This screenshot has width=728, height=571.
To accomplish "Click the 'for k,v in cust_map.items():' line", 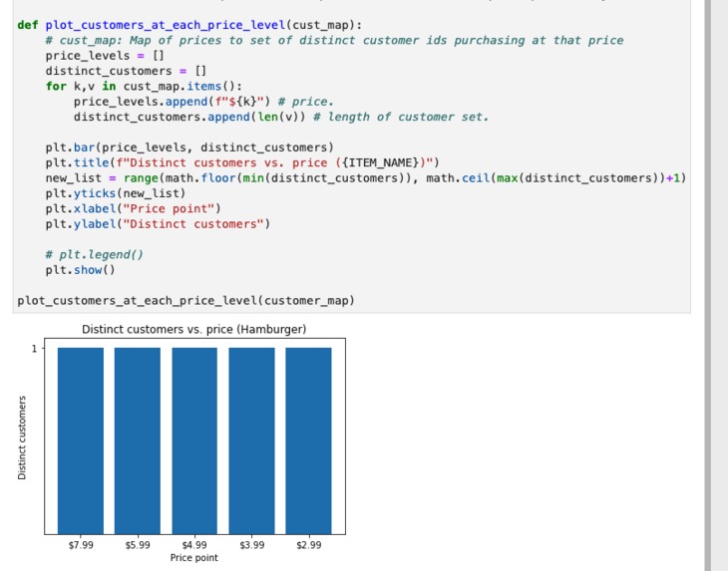I will (144, 87).
